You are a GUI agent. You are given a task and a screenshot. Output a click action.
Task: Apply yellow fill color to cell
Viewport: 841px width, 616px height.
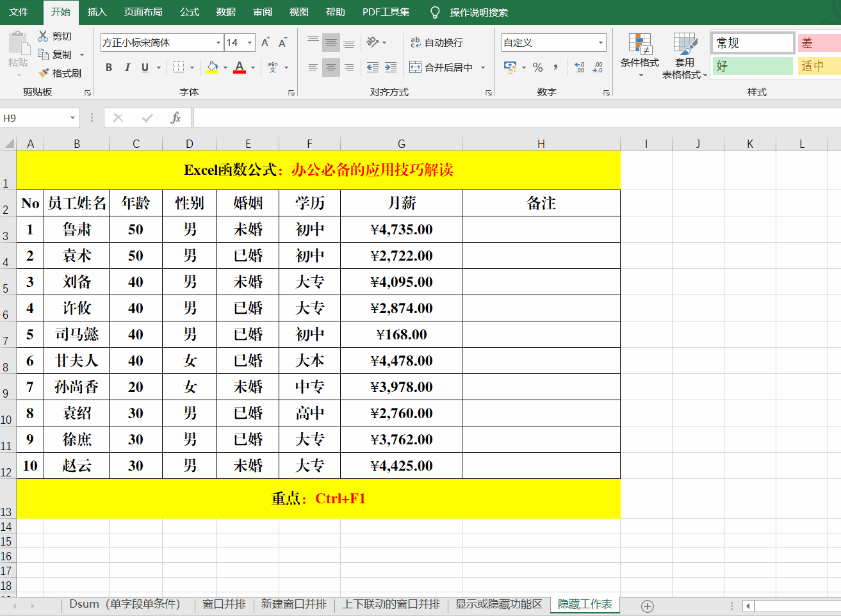click(212, 67)
